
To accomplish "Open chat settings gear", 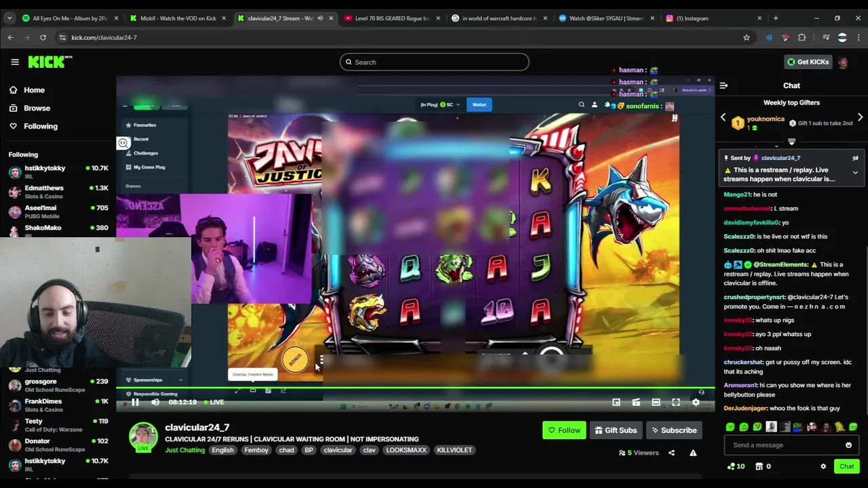I will pyautogui.click(x=823, y=466).
